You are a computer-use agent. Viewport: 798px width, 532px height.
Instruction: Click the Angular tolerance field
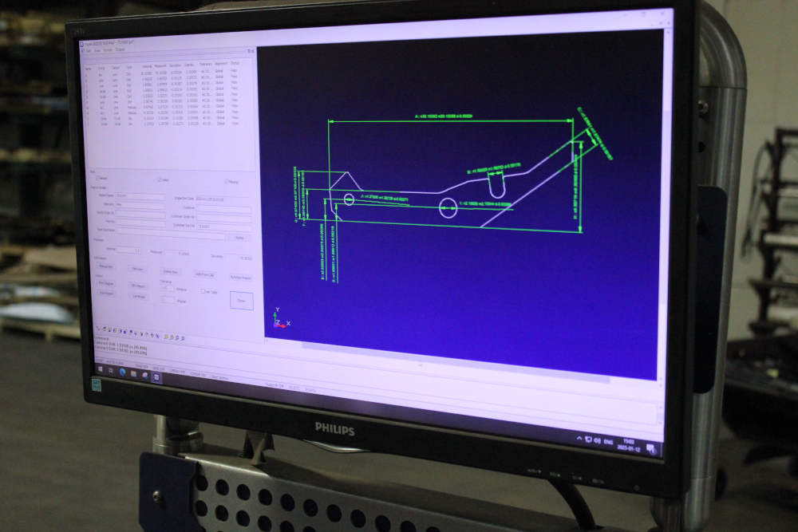[168, 300]
